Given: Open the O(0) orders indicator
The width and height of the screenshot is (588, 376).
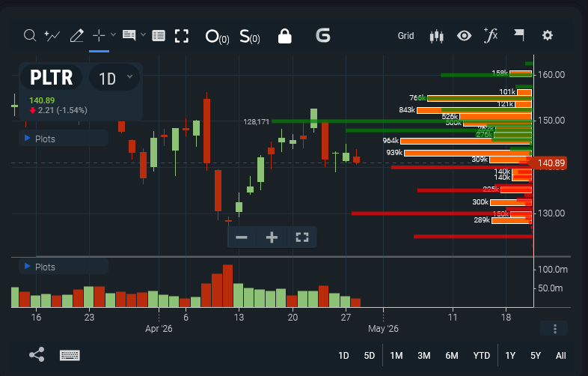Looking at the screenshot, I should pyautogui.click(x=217, y=37).
